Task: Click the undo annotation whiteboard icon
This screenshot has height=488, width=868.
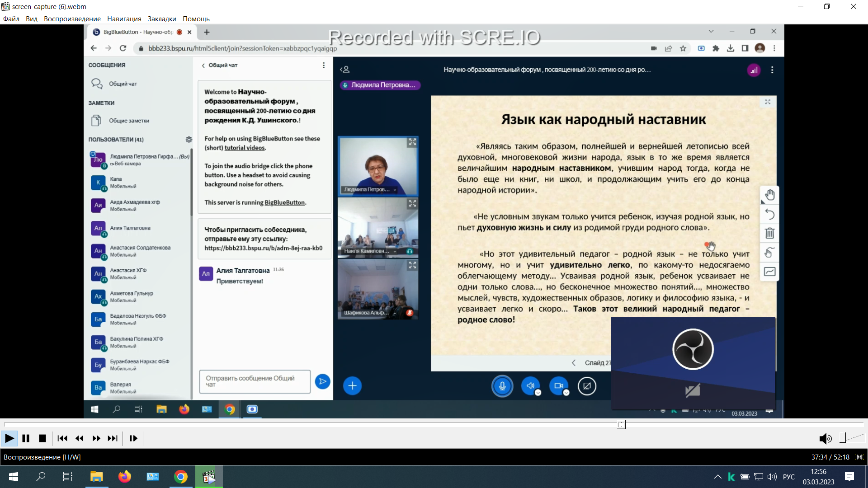Action: 769,214
